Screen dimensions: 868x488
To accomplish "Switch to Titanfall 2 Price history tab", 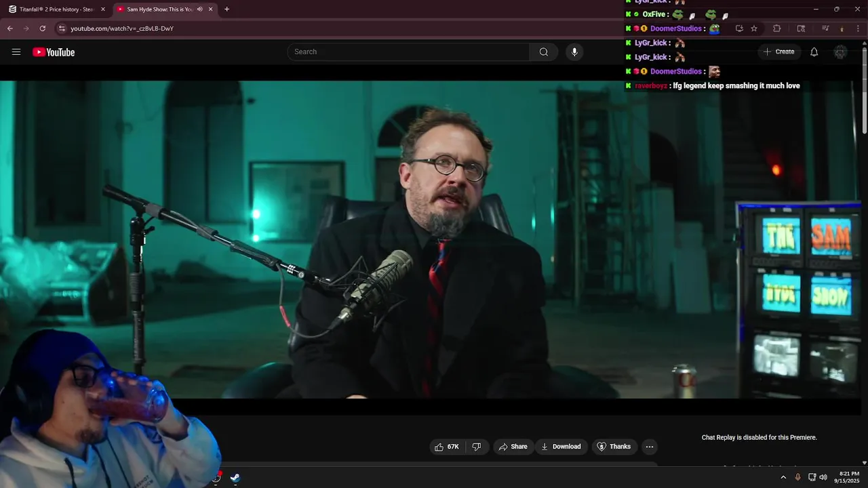I will [x=56, y=9].
